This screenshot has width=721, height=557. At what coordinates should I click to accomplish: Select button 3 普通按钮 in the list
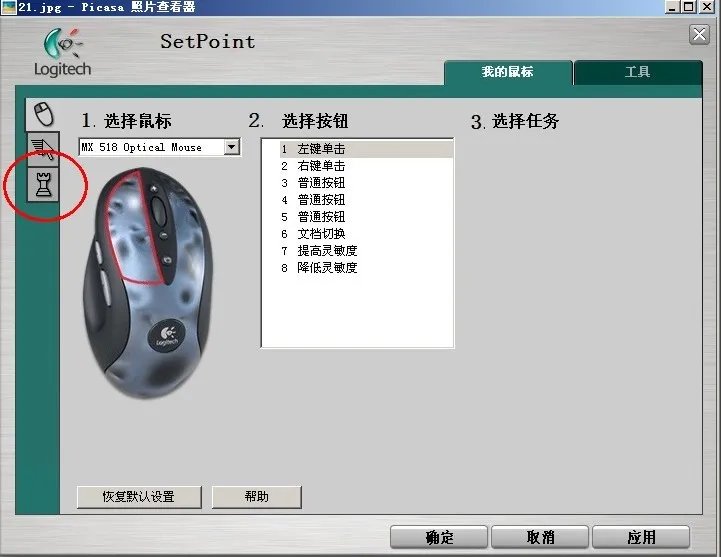tap(366, 183)
